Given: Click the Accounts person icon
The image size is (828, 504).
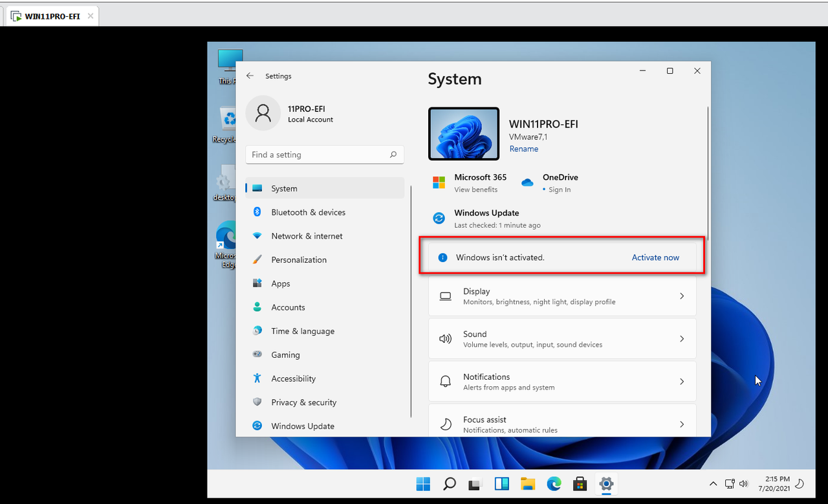Looking at the screenshot, I should pos(257,307).
